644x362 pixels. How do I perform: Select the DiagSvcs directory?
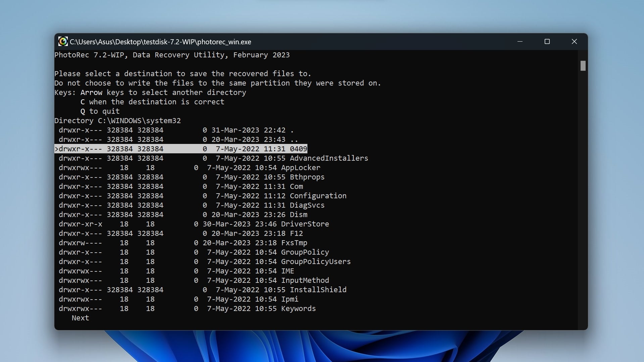pos(191,205)
